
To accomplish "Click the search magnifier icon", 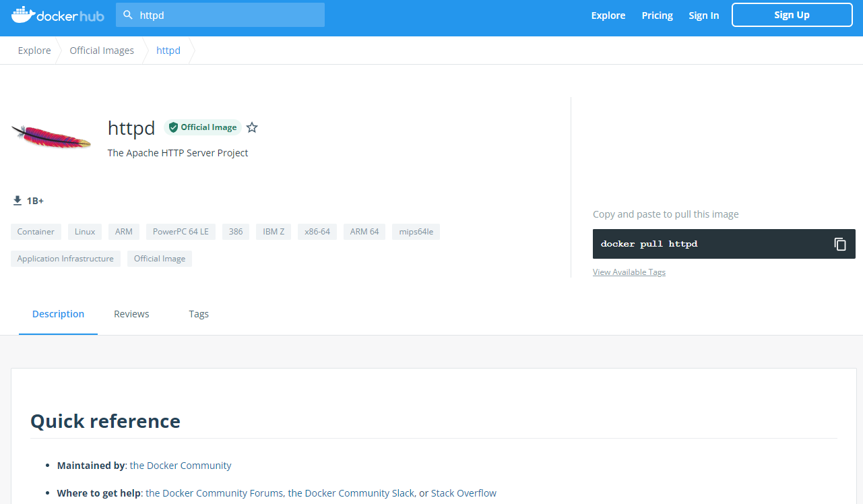I will [128, 15].
